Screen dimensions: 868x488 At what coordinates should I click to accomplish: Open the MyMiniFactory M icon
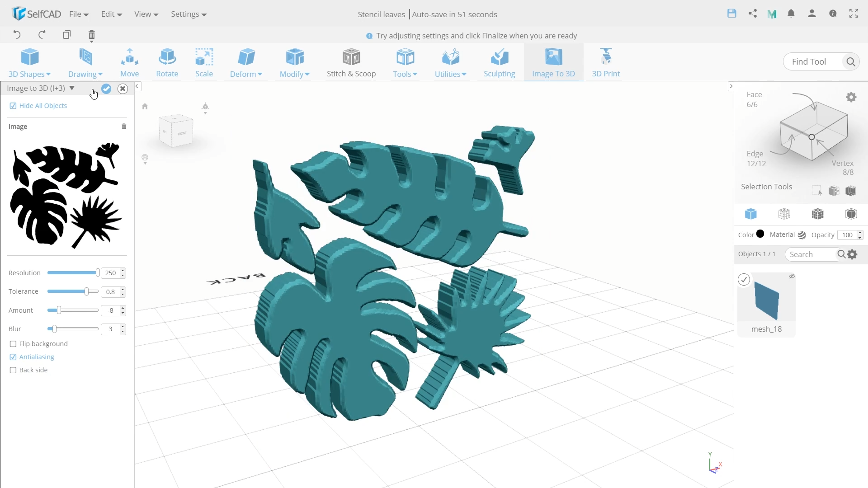click(772, 14)
